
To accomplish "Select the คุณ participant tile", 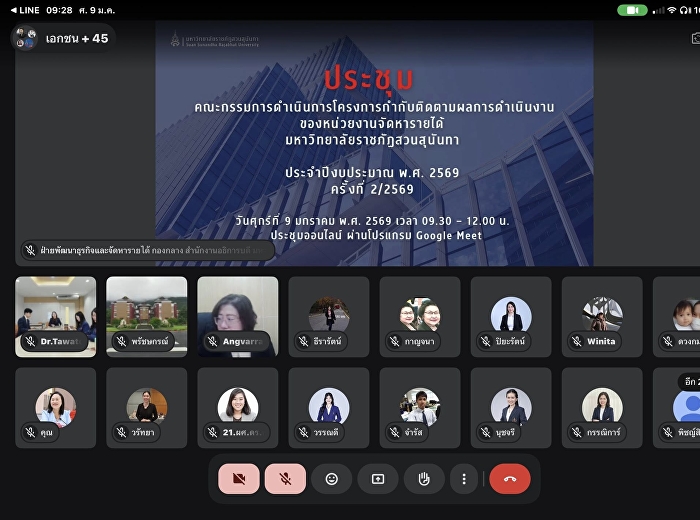I will click(x=55, y=408).
